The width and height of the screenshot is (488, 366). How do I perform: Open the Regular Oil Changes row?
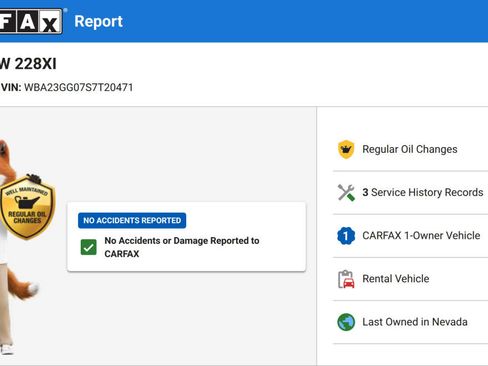(410, 149)
